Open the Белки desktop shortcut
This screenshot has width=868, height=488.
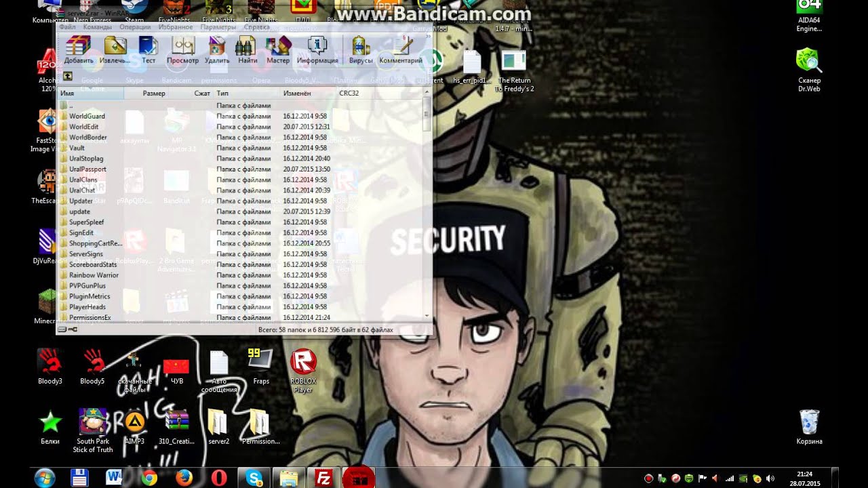point(50,427)
